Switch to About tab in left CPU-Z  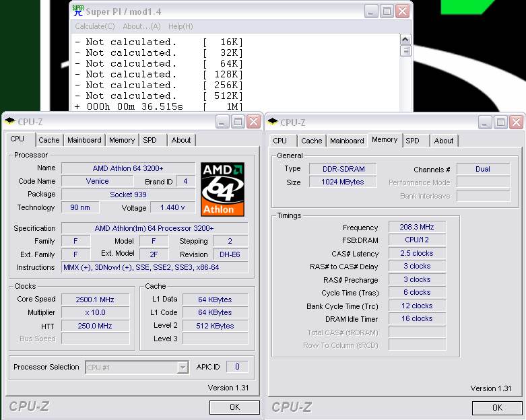[x=181, y=140]
